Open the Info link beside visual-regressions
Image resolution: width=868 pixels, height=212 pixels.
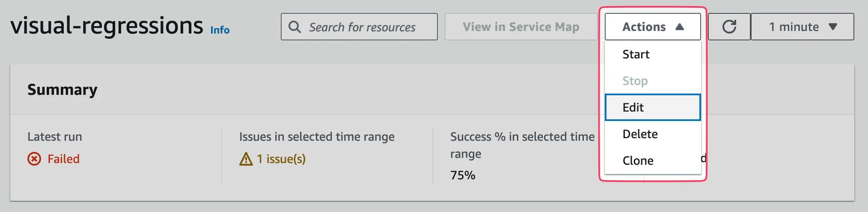pyautogui.click(x=220, y=30)
